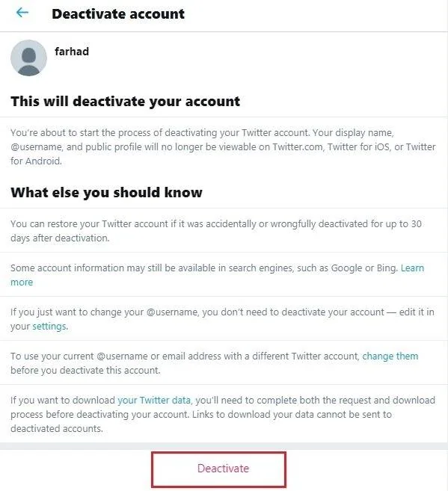This screenshot has width=448, height=491.
Task: Click the text about changing your @username
Action: click(222, 319)
